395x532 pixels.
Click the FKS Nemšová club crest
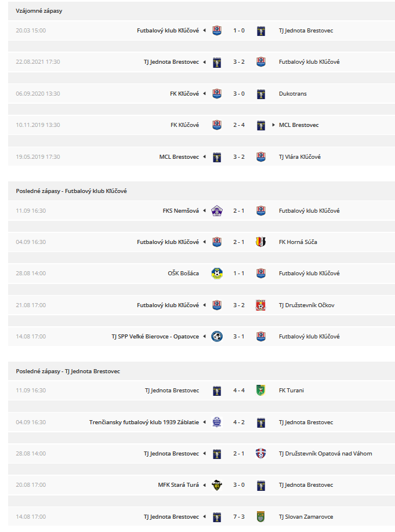coord(217,211)
